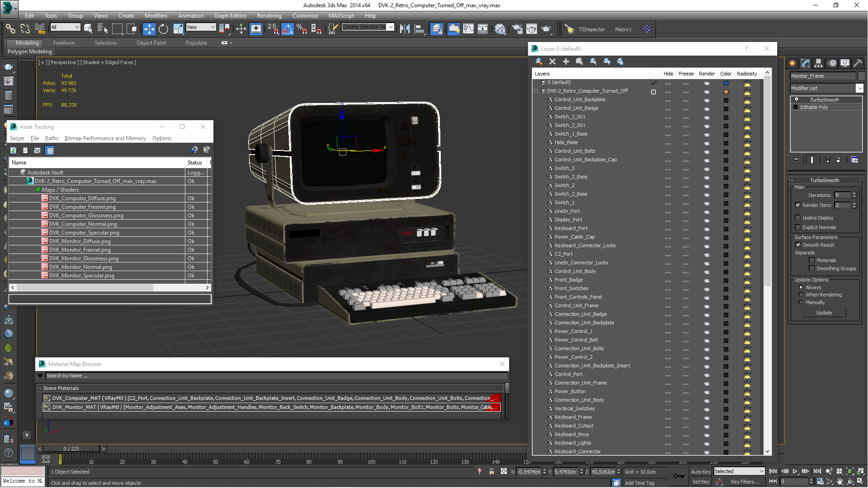Open the Align tool
The height and width of the screenshot is (488, 868).
point(420,29)
